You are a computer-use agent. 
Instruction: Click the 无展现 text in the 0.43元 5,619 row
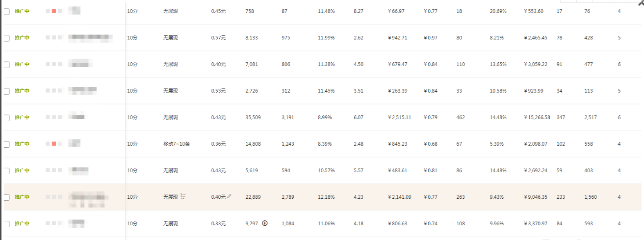[171, 170]
